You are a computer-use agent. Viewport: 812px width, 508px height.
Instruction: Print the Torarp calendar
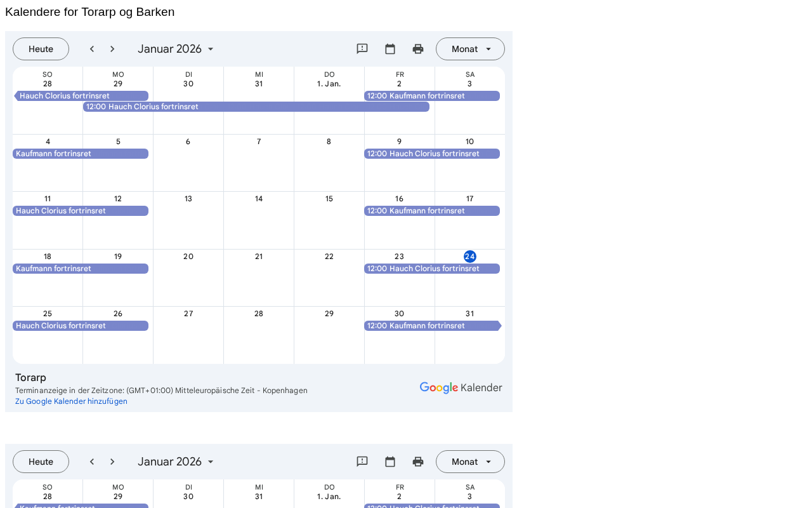coord(418,49)
